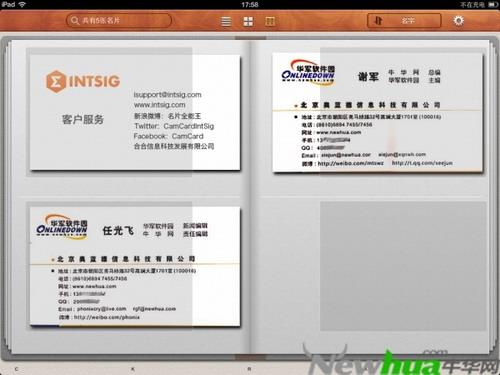Click the INTSIG logo on card

pos(83,81)
